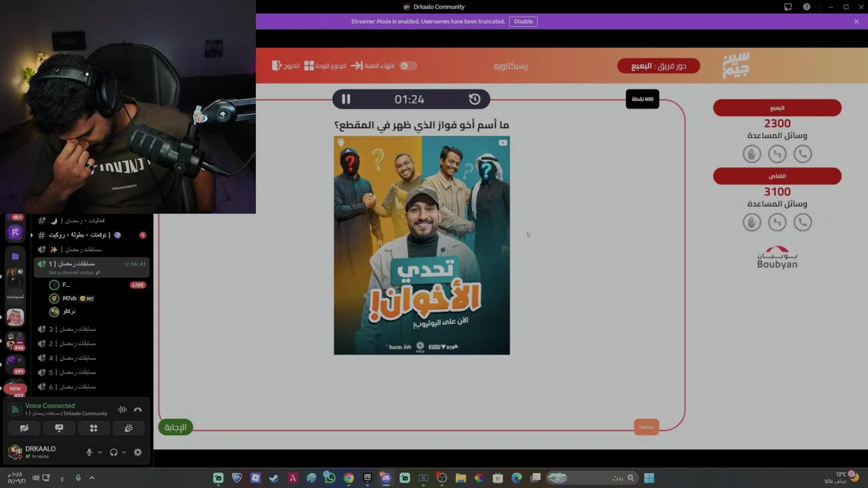This screenshot has height=488, width=868.
Task: Reveal the answer with the الإجابة button
Action: click(176, 427)
